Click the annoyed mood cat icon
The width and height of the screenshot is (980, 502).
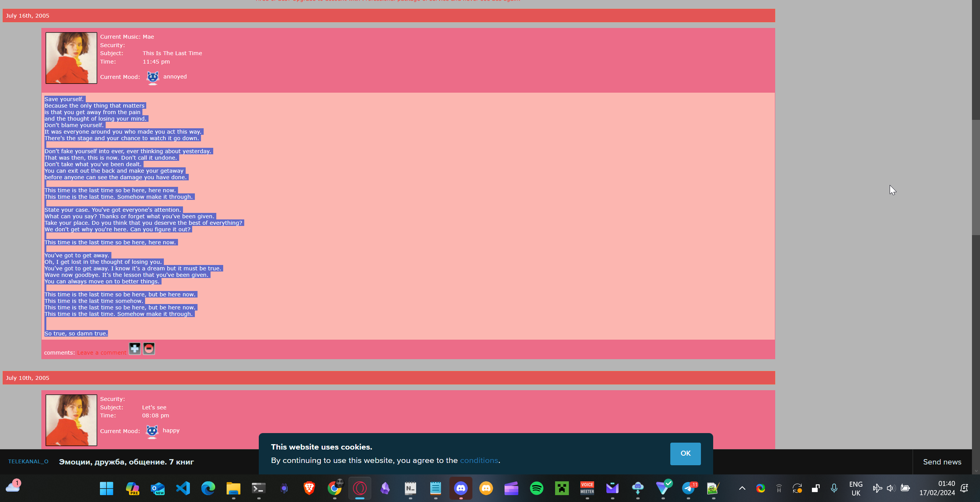pos(153,78)
